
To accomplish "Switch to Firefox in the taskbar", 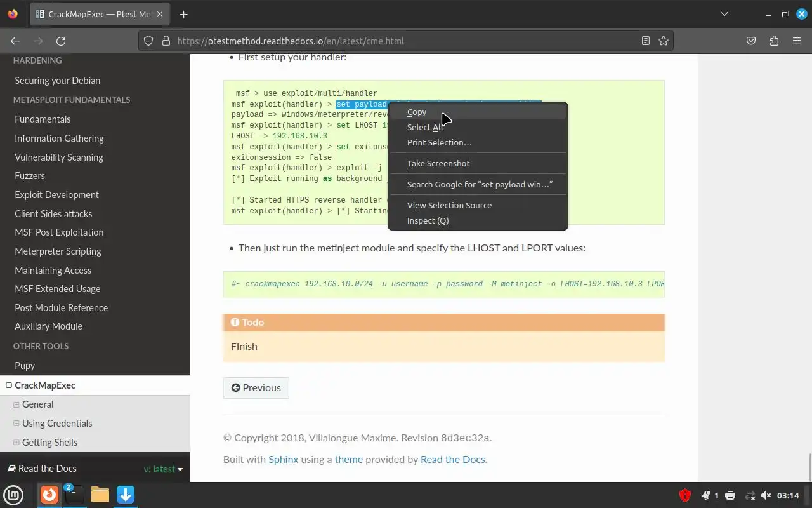I will coord(49,495).
